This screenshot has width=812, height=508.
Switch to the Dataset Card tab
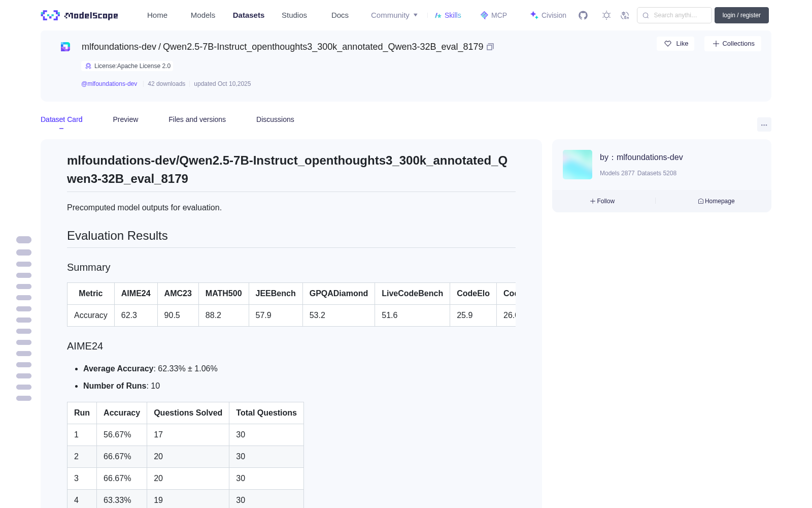point(61,119)
